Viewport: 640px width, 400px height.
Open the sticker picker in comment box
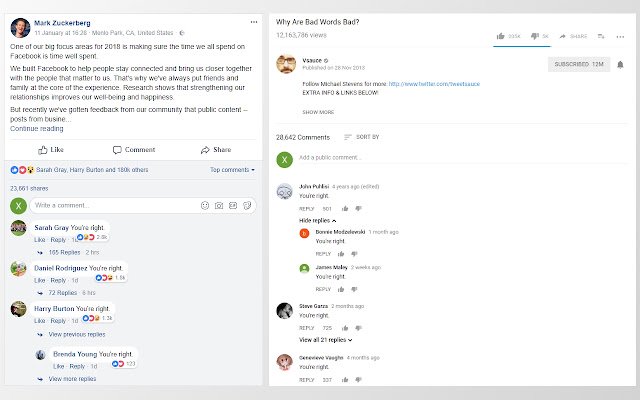247,205
